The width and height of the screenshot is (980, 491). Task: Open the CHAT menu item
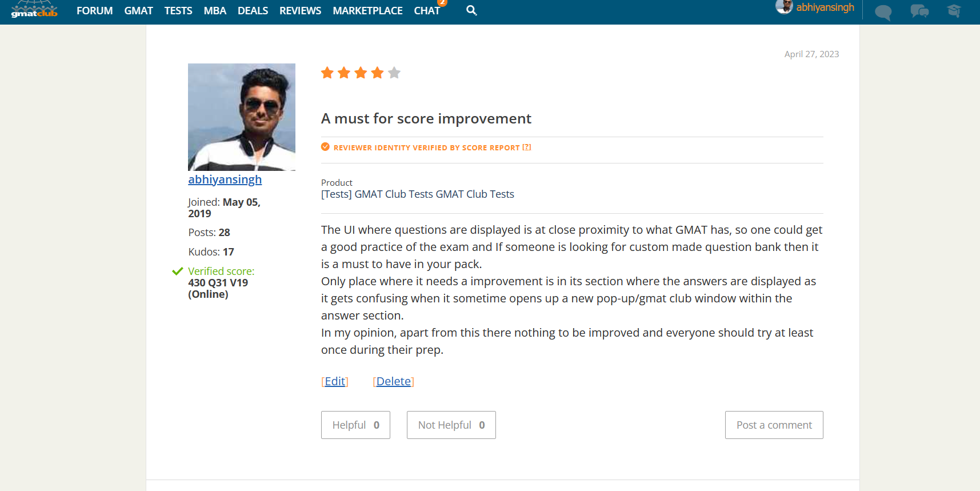click(427, 11)
